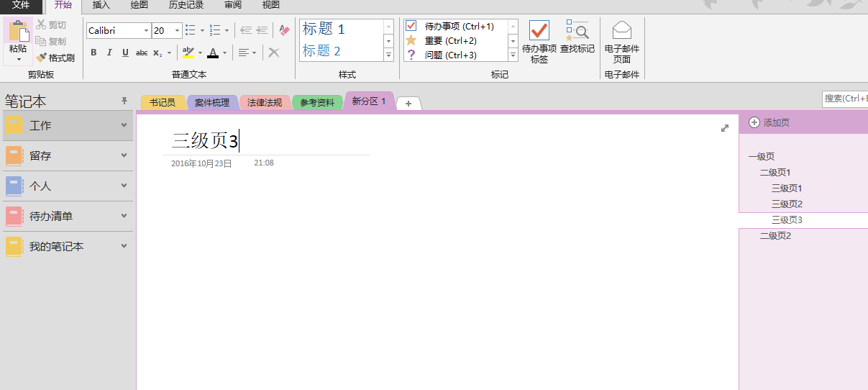Open highlight color dropdown arrow

(x=200, y=53)
